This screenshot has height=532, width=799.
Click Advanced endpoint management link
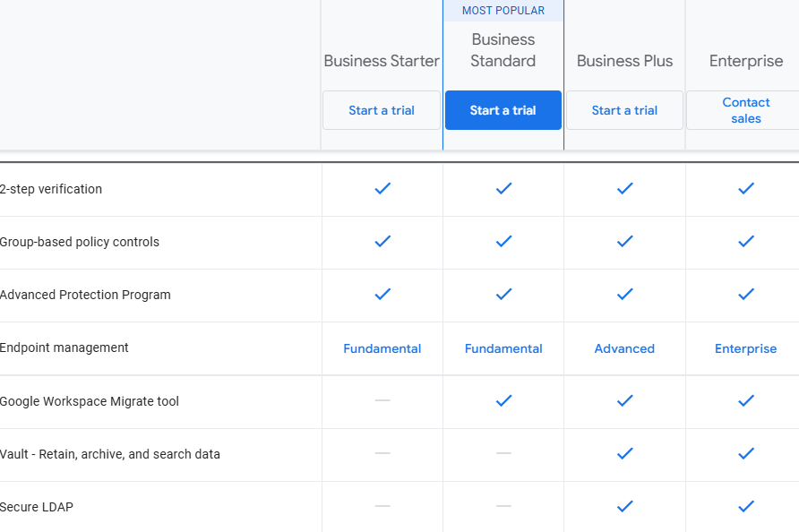624,348
